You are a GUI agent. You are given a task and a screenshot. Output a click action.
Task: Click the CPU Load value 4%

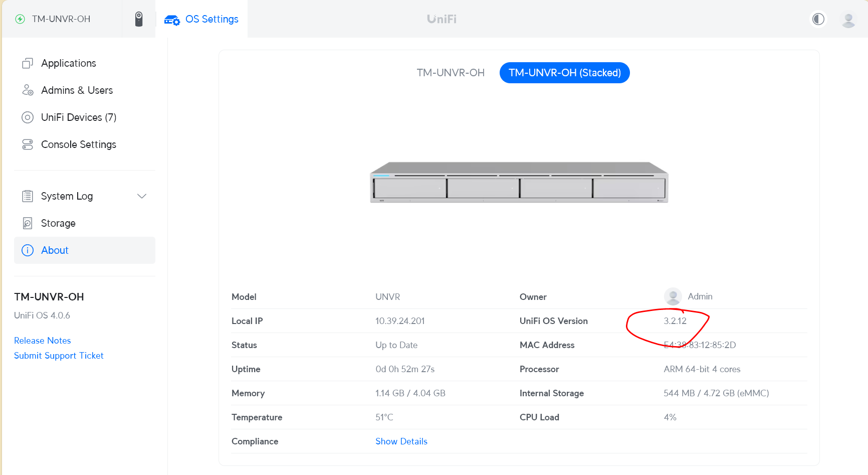click(670, 417)
